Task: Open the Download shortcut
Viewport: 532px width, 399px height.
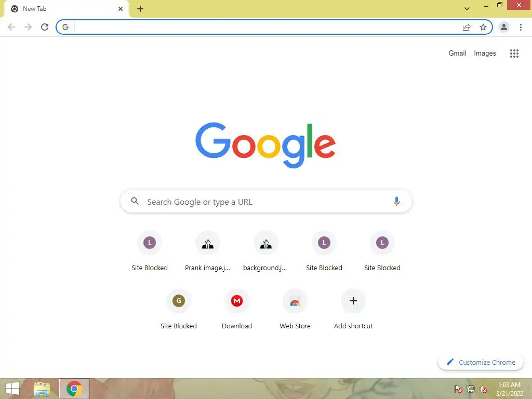Action: pos(237,309)
